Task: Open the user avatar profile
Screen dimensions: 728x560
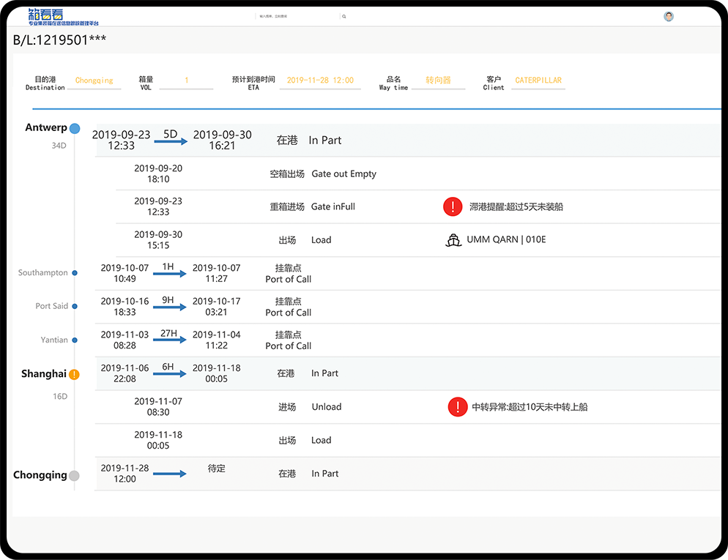Action: (668, 17)
